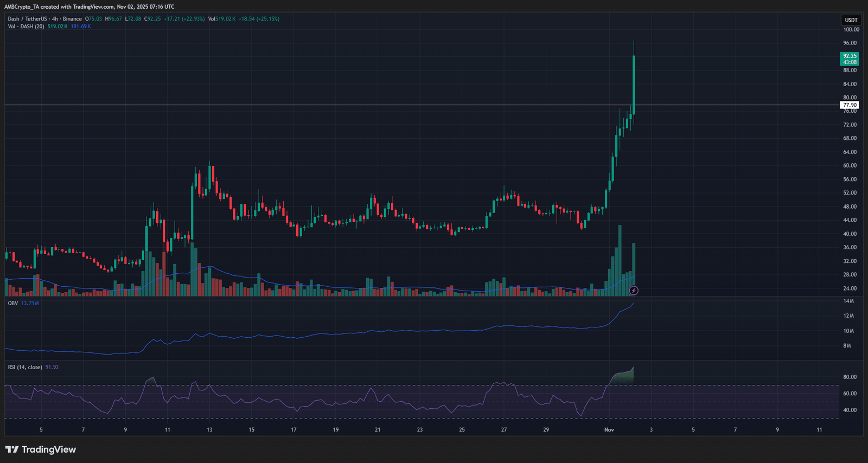Screen dimensions: 868x463
Task: Select the RSI (14, close) indicator label
Action: [25, 367]
